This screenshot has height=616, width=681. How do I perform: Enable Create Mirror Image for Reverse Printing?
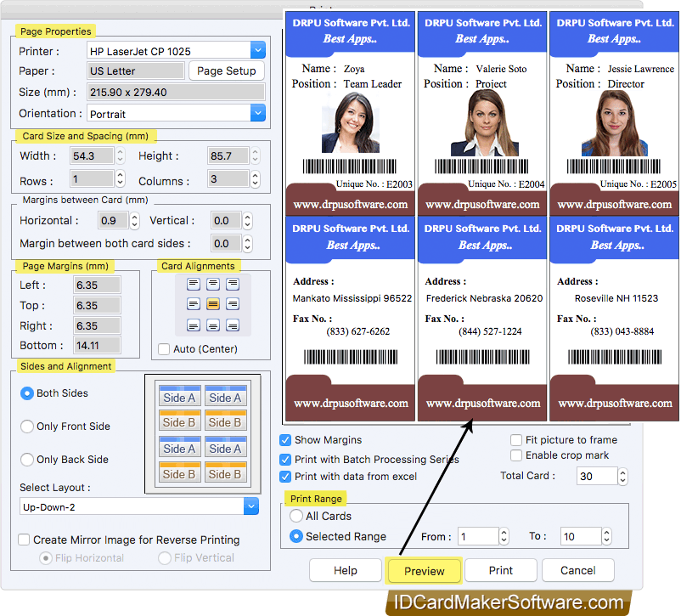click(x=24, y=540)
